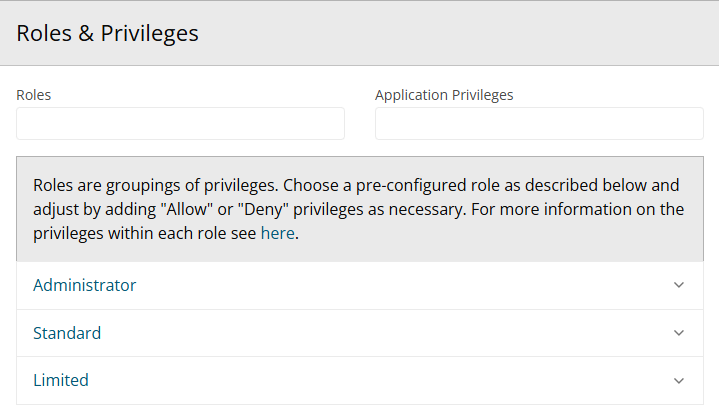Screen dimensions: 719x419
Task: Click the quoted "Allow" word in the description
Action: (182, 210)
